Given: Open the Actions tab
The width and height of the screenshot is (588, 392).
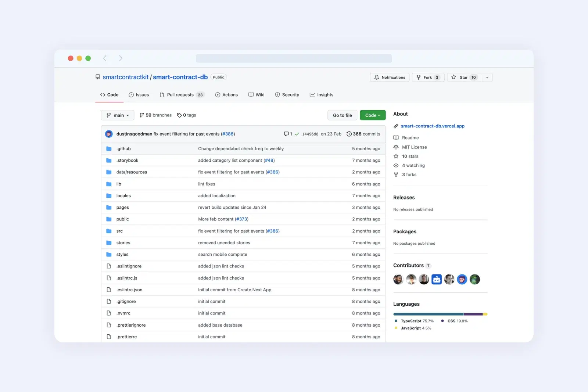Looking at the screenshot, I should (x=226, y=95).
